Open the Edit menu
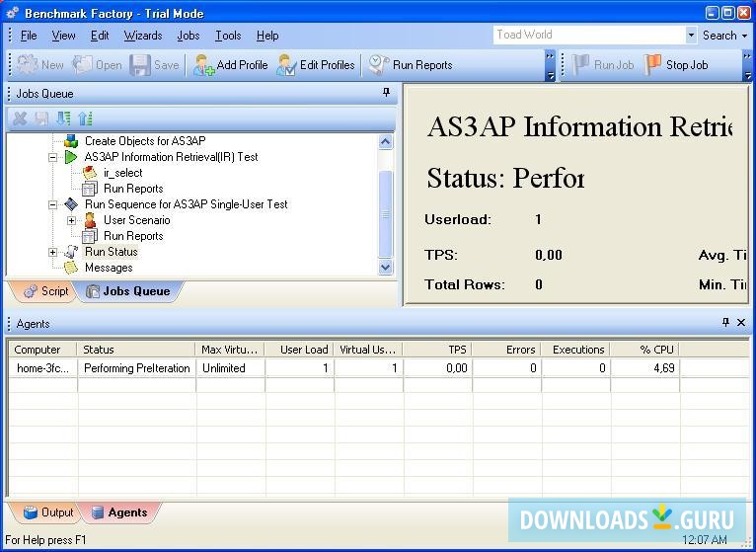The image size is (756, 552). coord(100,36)
